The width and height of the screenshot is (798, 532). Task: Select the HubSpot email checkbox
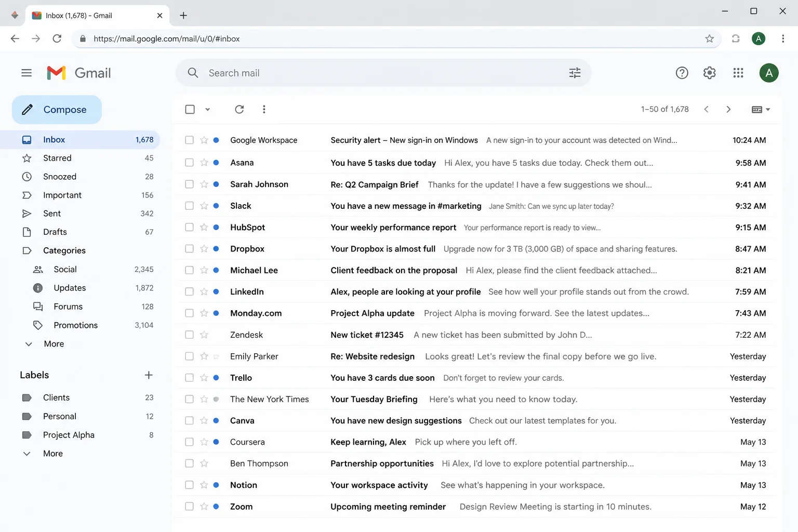pyautogui.click(x=189, y=228)
